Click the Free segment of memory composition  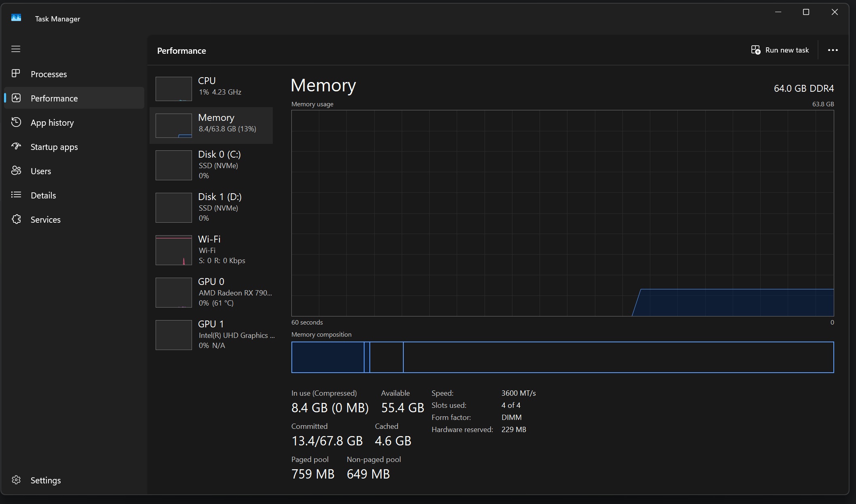click(x=618, y=357)
